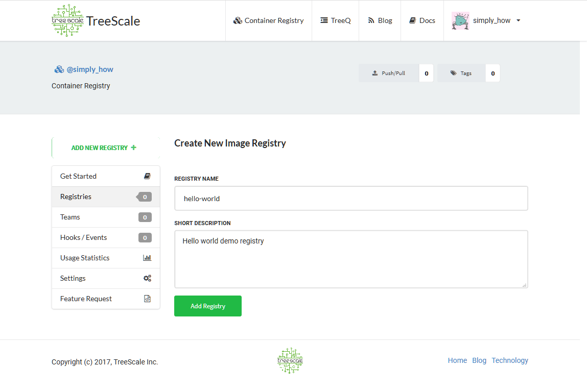Open Hooks / Events in the sidebar

pos(106,237)
